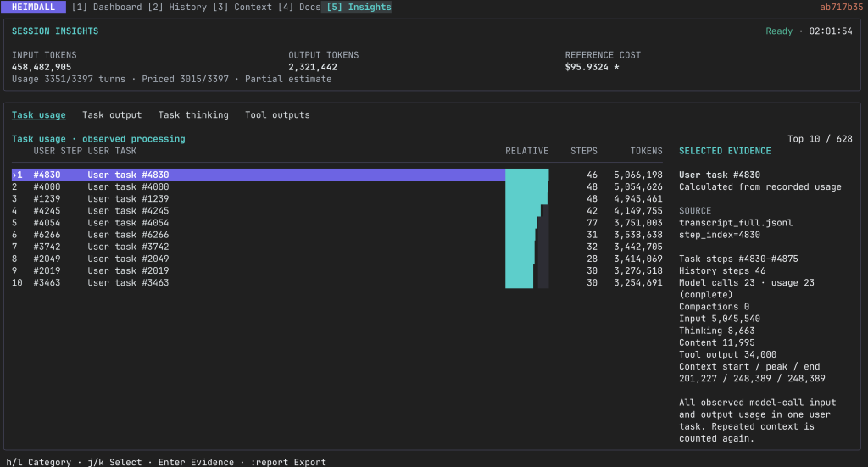Select row User task #3463
868x467 pixels.
pyautogui.click(x=337, y=283)
